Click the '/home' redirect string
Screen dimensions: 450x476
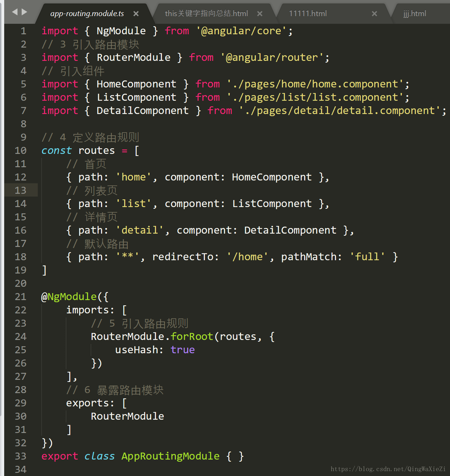pos(247,257)
